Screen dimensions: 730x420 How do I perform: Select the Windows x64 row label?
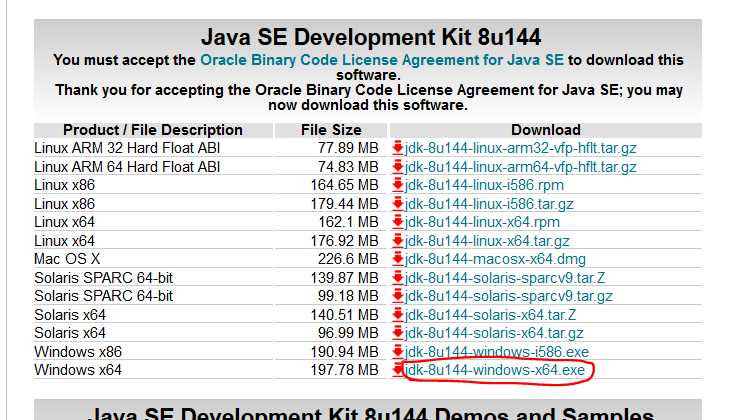[x=78, y=370]
